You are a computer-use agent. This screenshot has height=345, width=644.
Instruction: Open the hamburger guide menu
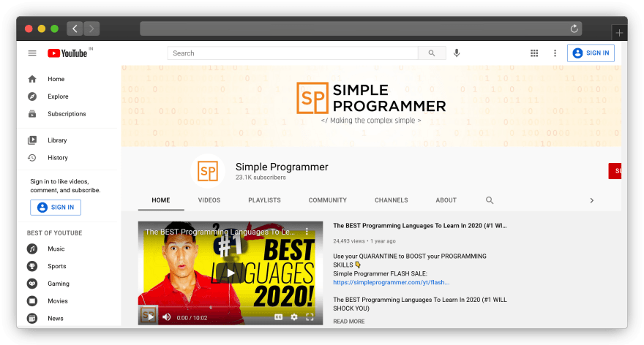(32, 53)
